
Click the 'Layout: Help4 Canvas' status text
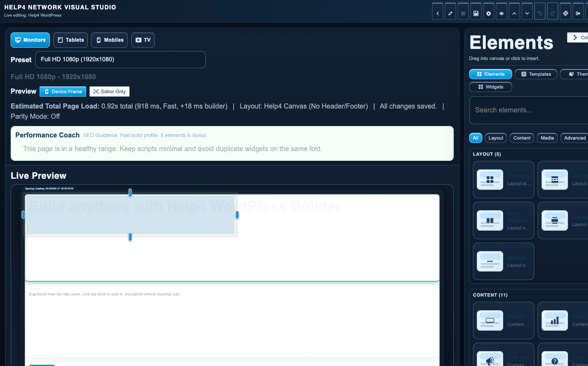point(304,106)
